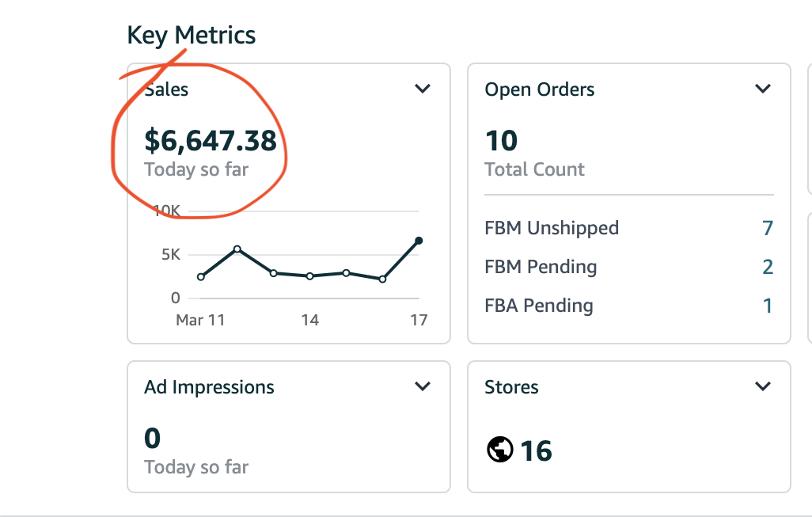Open the FBM Pending count 2

[x=768, y=267]
